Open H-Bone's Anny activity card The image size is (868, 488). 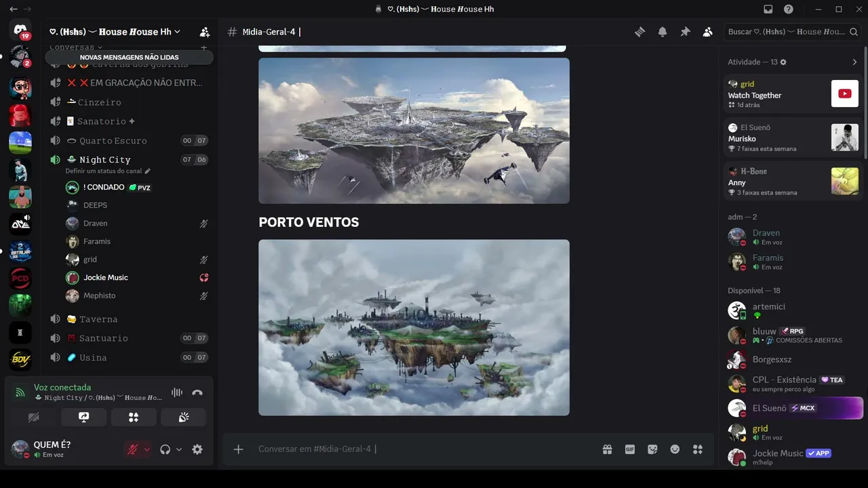point(793,181)
